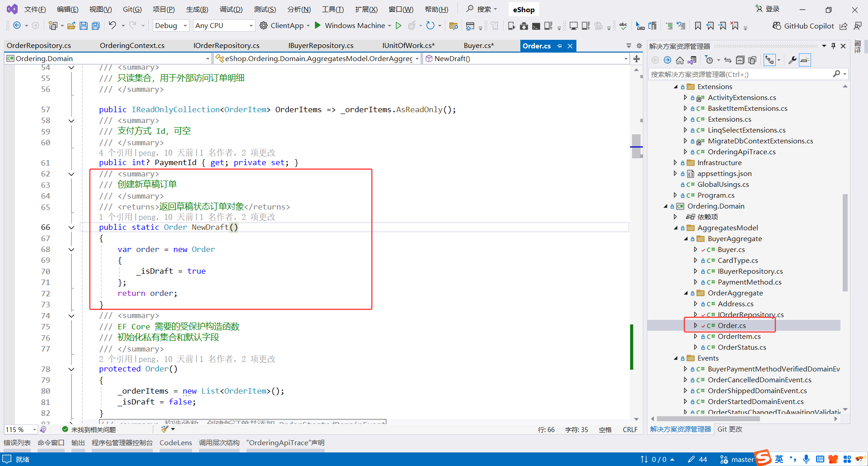Viewport: 868px width, 466px height.
Task: Open the 错误列表 tool window
Action: tap(17, 443)
